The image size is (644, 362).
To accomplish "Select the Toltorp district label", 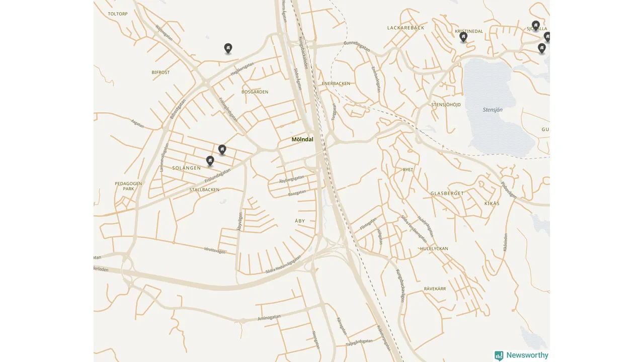I will (118, 14).
